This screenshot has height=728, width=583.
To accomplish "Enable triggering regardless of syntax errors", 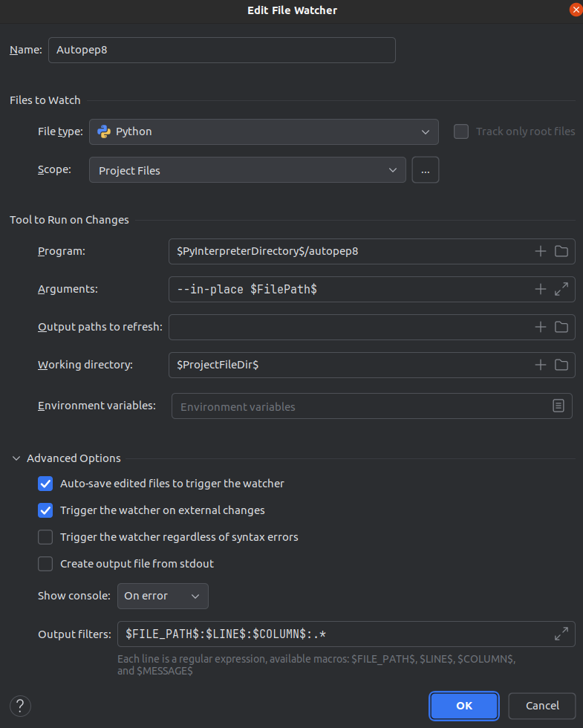I will tap(45, 537).
